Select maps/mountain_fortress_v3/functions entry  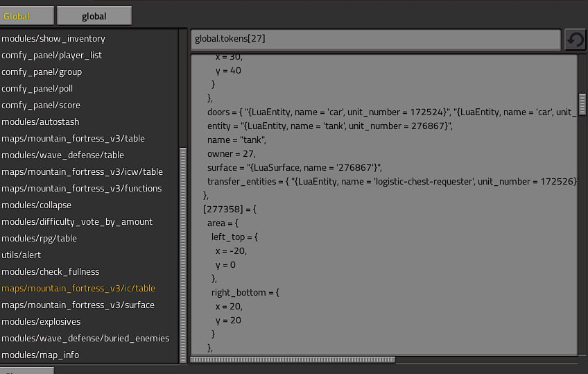82,188
